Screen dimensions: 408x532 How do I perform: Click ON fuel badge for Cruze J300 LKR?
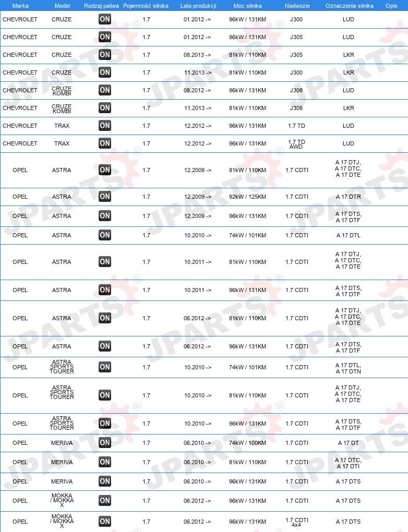click(105, 72)
